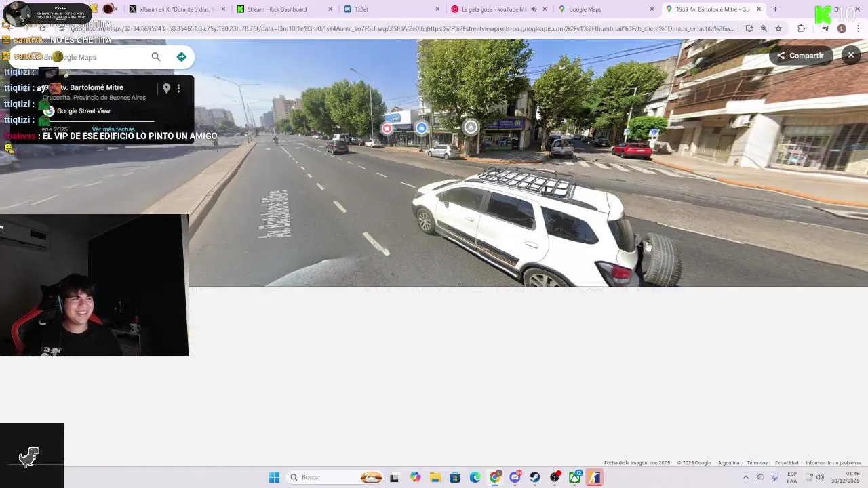Open Google Chrome from the taskbar
The image size is (868, 488).
click(495, 477)
